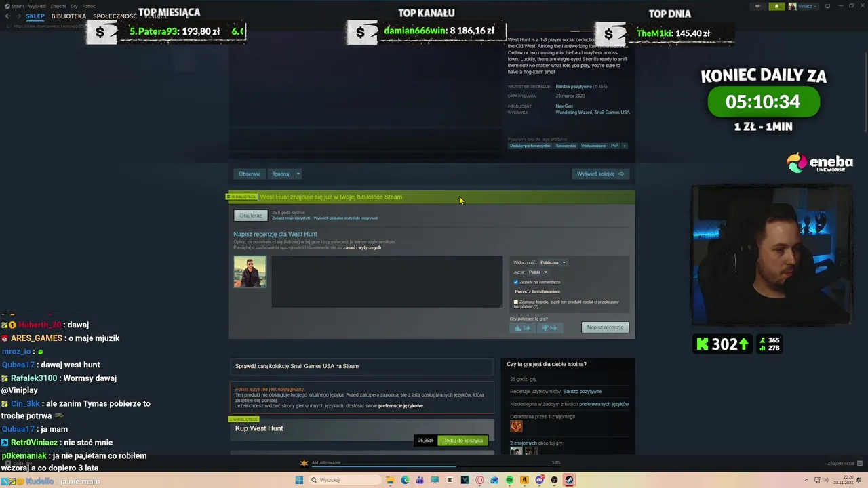Switch to the BIBLIOTEKA tab
Viewport: 868px width, 488px height.
(68, 16)
